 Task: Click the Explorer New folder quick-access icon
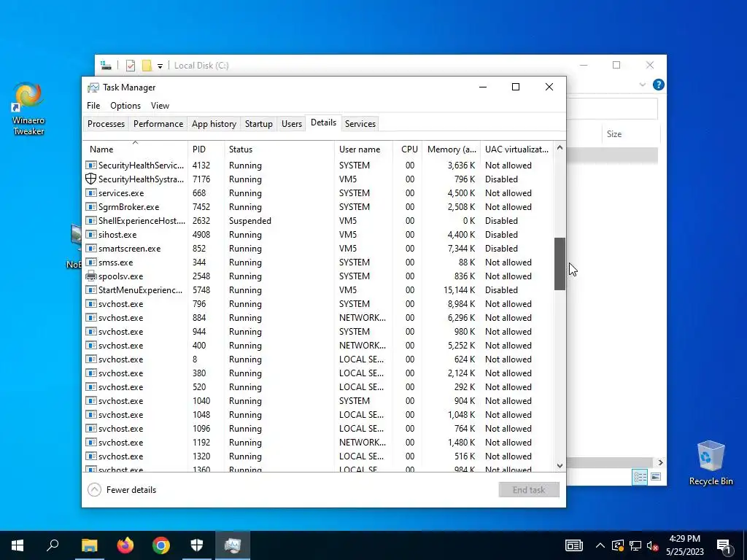[x=147, y=66]
